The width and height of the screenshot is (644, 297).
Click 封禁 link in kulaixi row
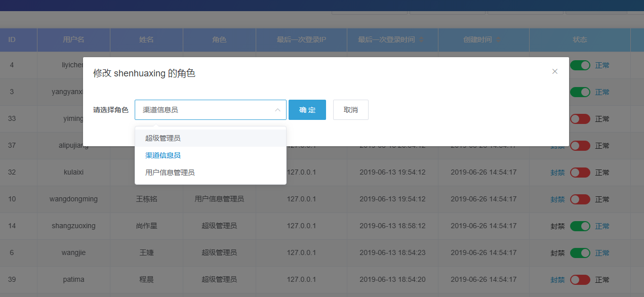coord(557,173)
